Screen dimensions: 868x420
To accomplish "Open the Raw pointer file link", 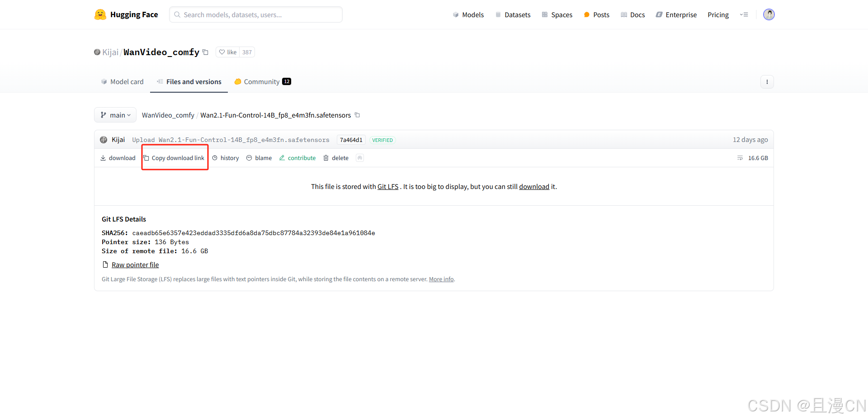I will 135,265.
